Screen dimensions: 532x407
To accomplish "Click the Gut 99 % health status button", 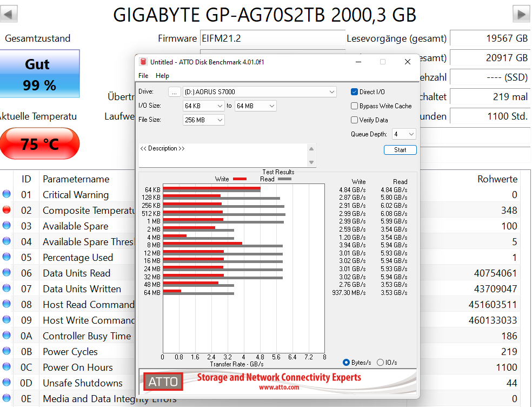I will coord(39,74).
